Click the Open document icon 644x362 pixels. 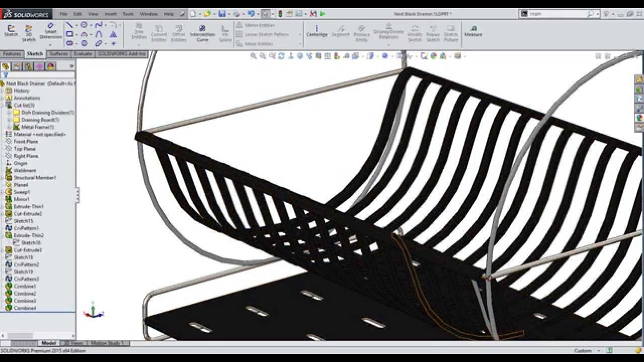pos(207,14)
